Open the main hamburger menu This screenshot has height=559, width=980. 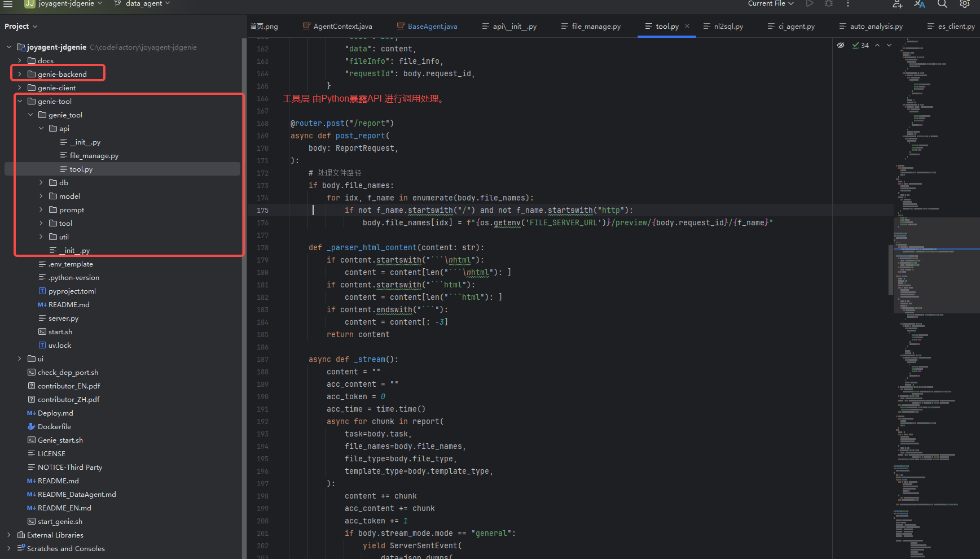tap(8, 3)
